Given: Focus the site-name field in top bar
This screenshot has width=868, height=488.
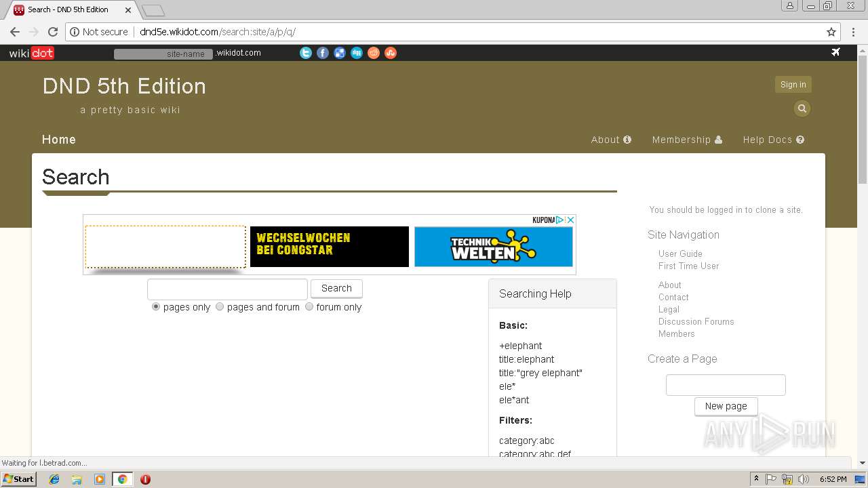Looking at the screenshot, I should pos(163,54).
